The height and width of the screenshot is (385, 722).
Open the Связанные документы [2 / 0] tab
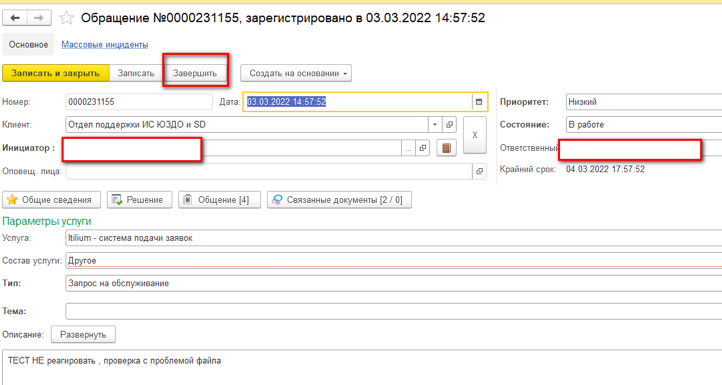[x=339, y=200]
